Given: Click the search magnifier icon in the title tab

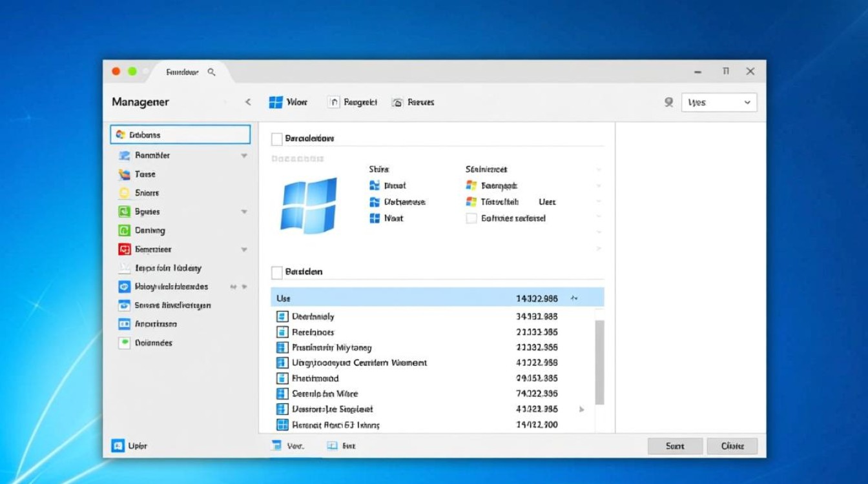Looking at the screenshot, I should pyautogui.click(x=211, y=72).
